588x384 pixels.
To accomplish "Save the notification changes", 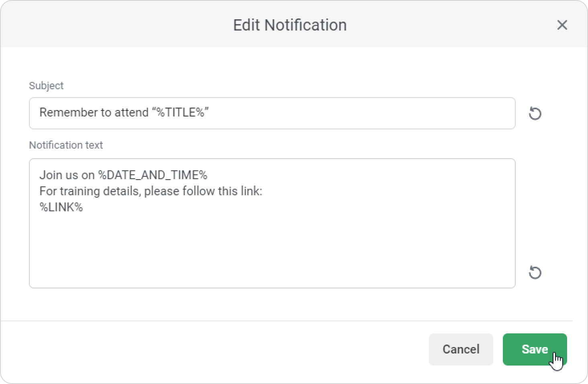I will coord(534,349).
